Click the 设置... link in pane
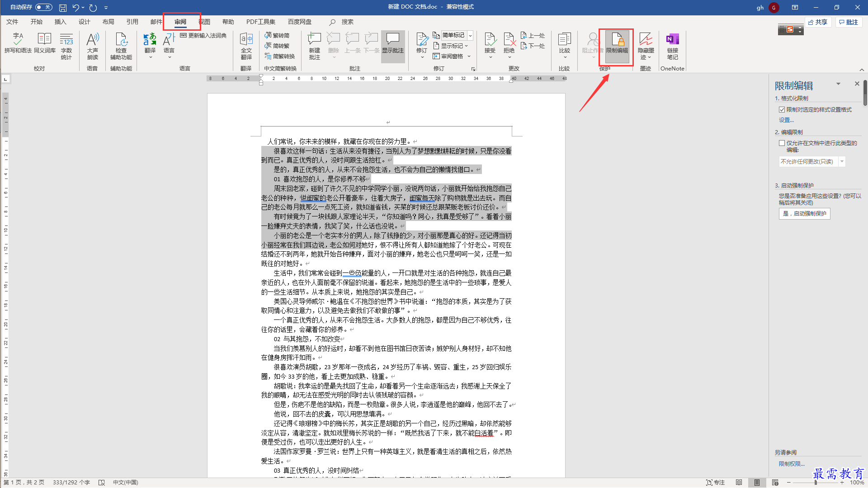 786,120
